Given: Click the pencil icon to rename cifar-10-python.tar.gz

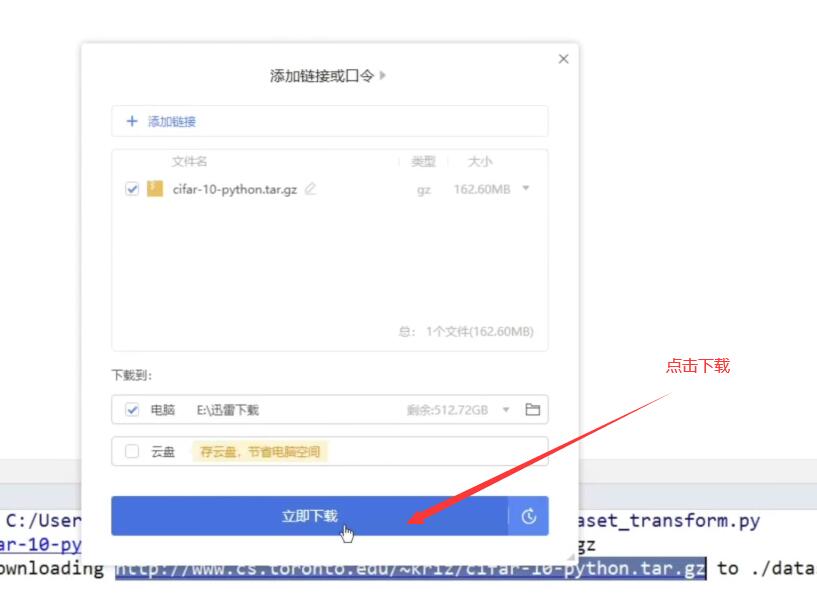Looking at the screenshot, I should (311, 188).
